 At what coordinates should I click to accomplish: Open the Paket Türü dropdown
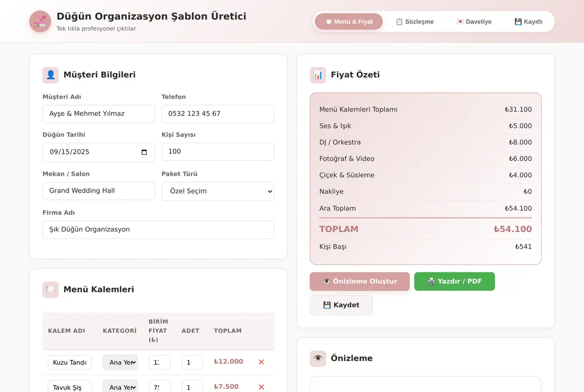pos(218,191)
